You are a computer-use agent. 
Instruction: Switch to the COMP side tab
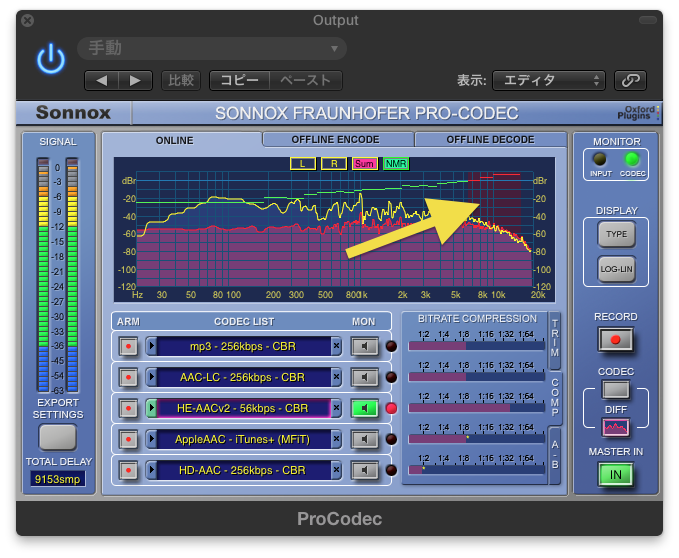click(555, 397)
